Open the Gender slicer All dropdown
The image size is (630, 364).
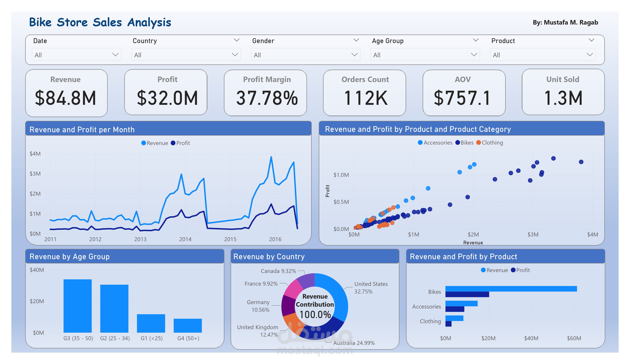[305, 54]
